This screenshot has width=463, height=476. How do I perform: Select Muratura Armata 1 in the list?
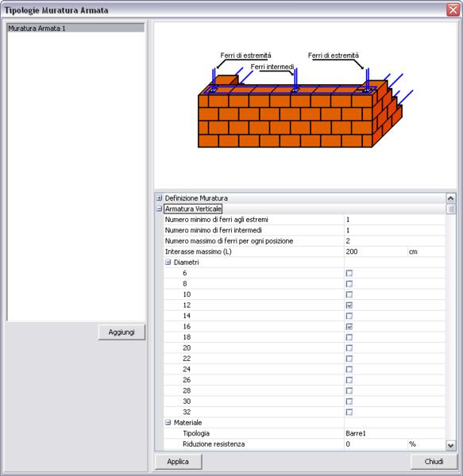click(x=75, y=29)
